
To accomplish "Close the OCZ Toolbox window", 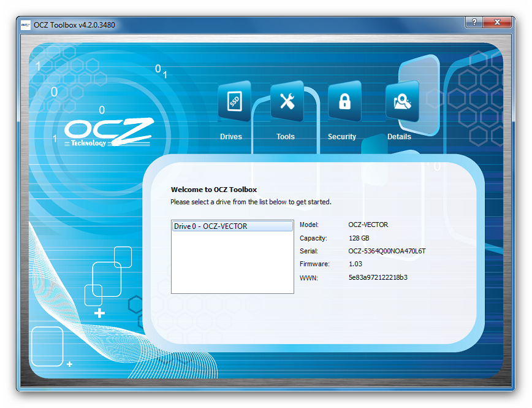I will point(497,22).
